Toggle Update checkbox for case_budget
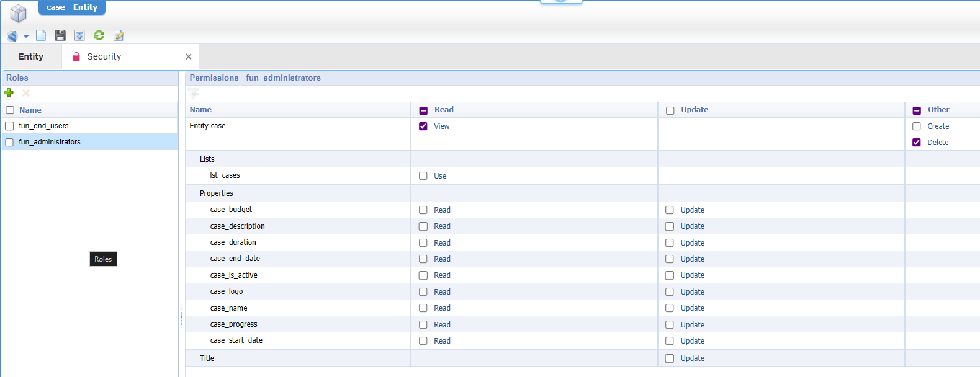 pyautogui.click(x=670, y=210)
